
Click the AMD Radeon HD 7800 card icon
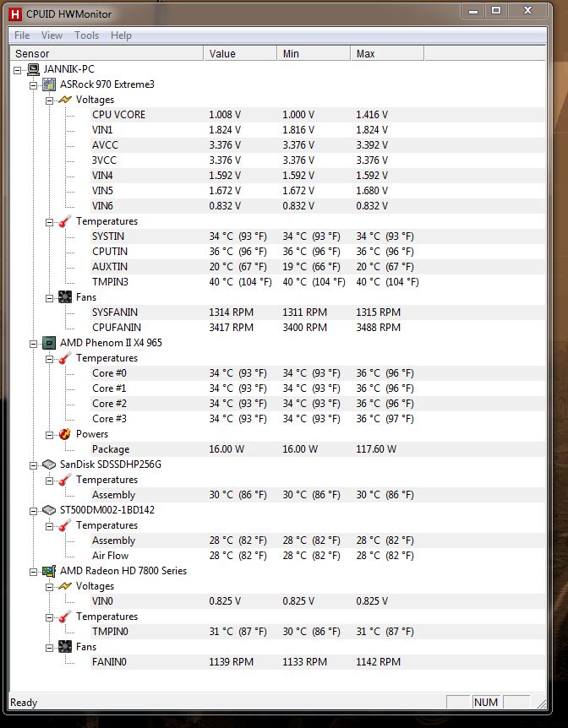pos(49,571)
